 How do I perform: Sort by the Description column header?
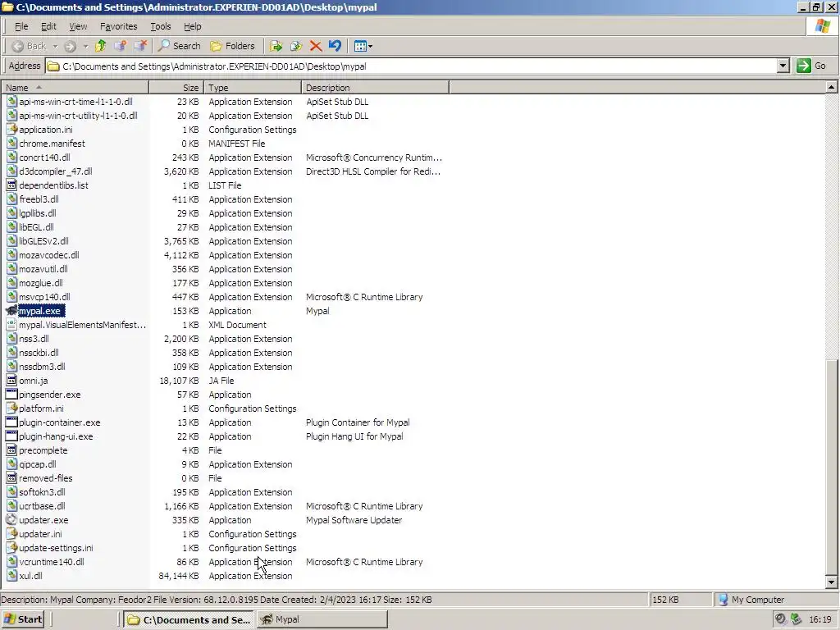[375, 87]
